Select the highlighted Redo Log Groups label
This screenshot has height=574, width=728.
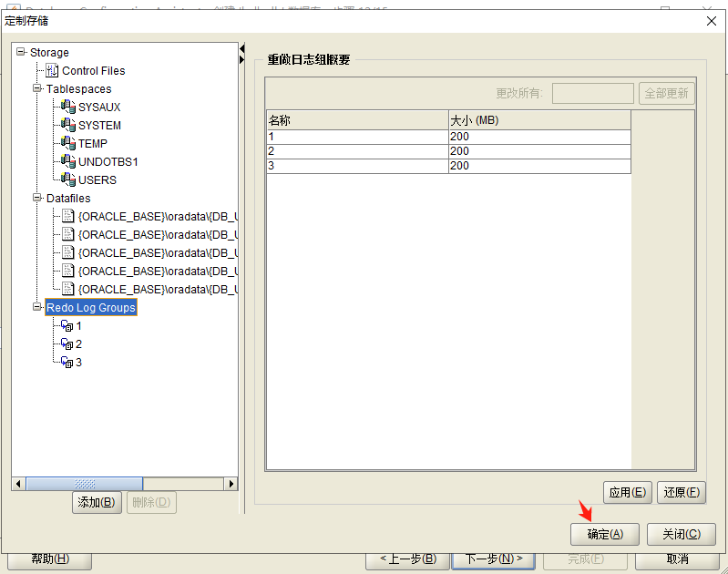click(x=91, y=307)
